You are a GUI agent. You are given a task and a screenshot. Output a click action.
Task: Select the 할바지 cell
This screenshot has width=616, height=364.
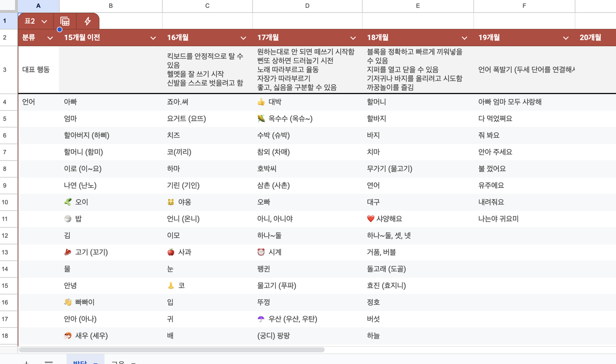click(x=418, y=119)
